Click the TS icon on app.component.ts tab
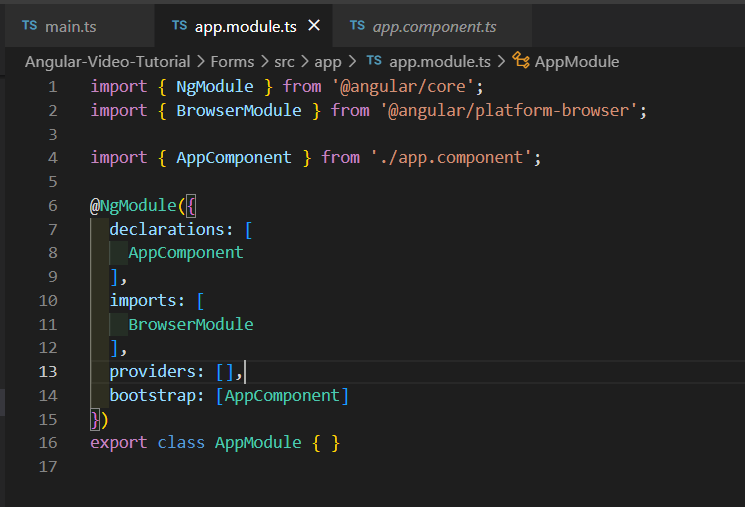 click(357, 26)
